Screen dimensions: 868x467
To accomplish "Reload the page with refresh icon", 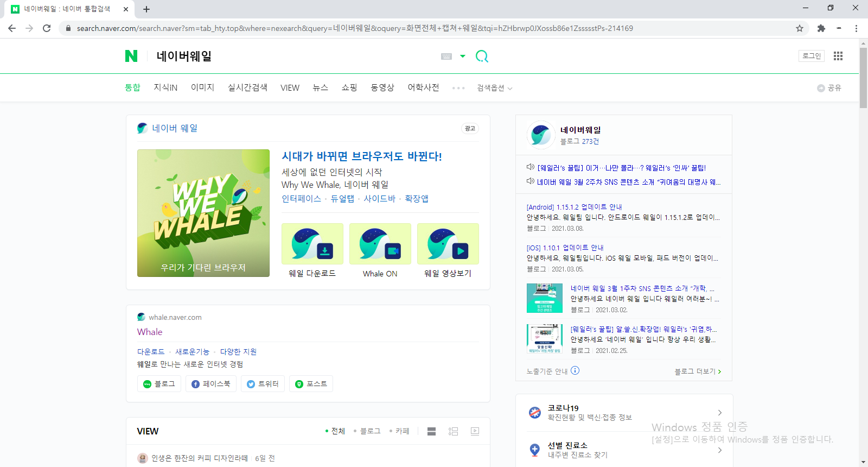I will pos(47,28).
